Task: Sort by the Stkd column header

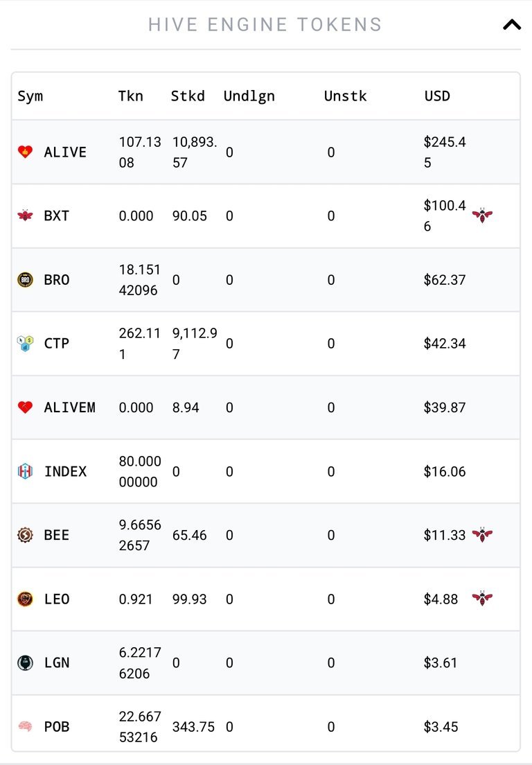Action: tap(188, 96)
